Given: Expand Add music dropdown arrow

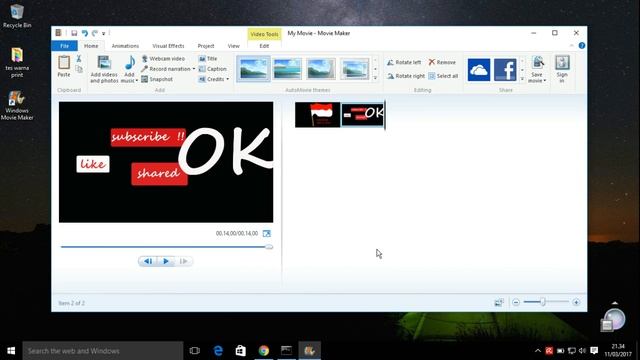Looking at the screenshot, I should 136,81.
